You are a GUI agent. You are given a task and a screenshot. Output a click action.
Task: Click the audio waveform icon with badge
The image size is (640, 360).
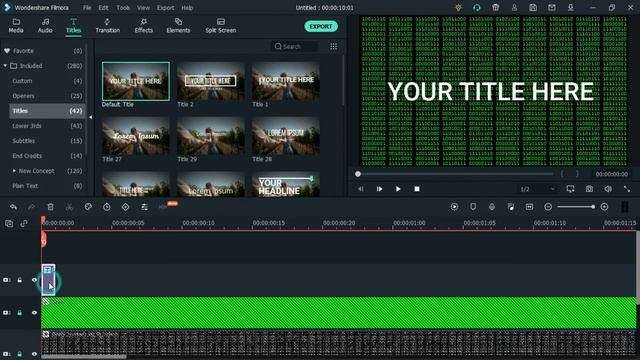[163, 207]
